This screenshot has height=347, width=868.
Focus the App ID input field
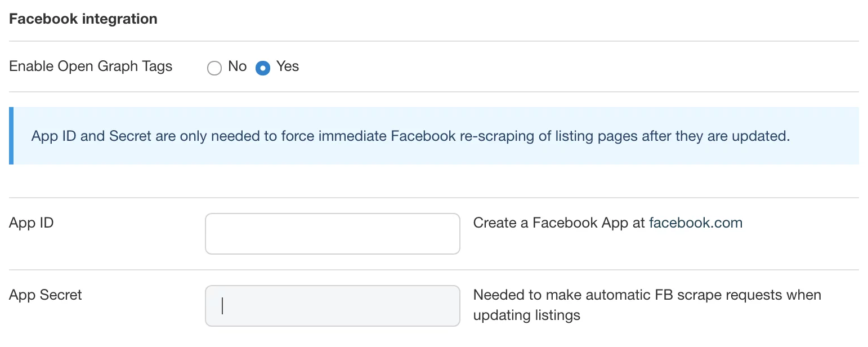(x=332, y=233)
